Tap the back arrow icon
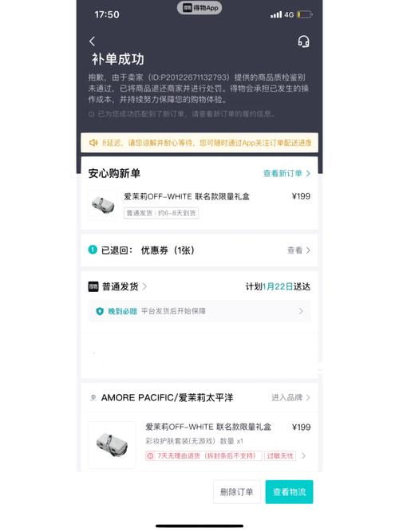399x532 pixels. point(92,41)
